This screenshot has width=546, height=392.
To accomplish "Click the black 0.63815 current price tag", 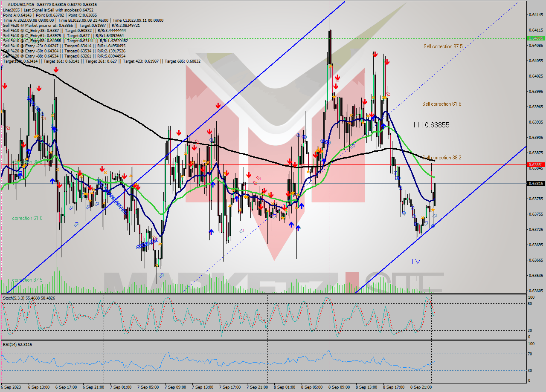I will (536, 183).
